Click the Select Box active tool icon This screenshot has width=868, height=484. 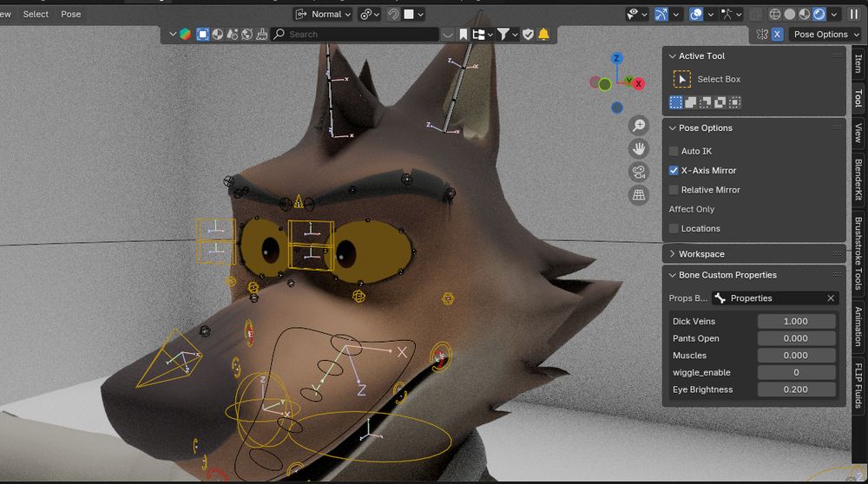pos(682,79)
